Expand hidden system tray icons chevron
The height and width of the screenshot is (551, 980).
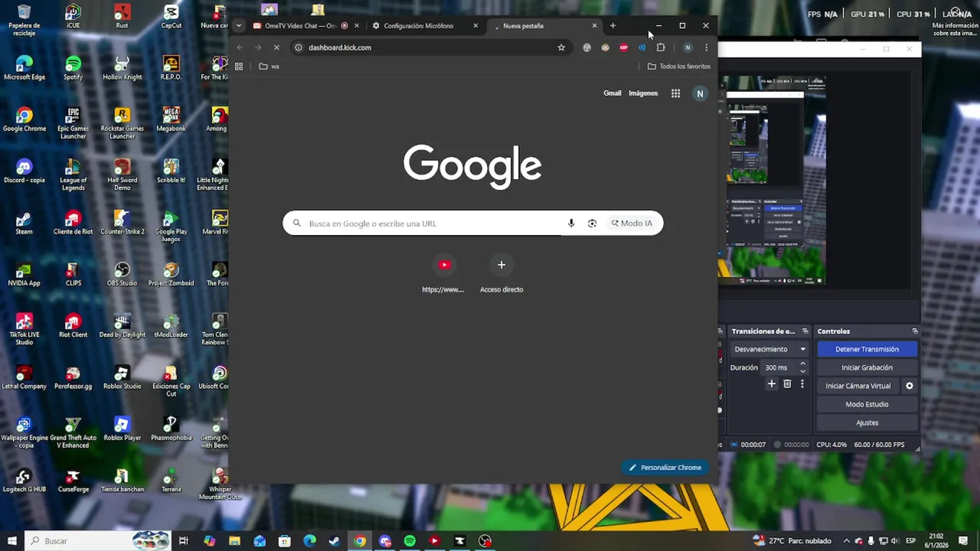(x=845, y=541)
